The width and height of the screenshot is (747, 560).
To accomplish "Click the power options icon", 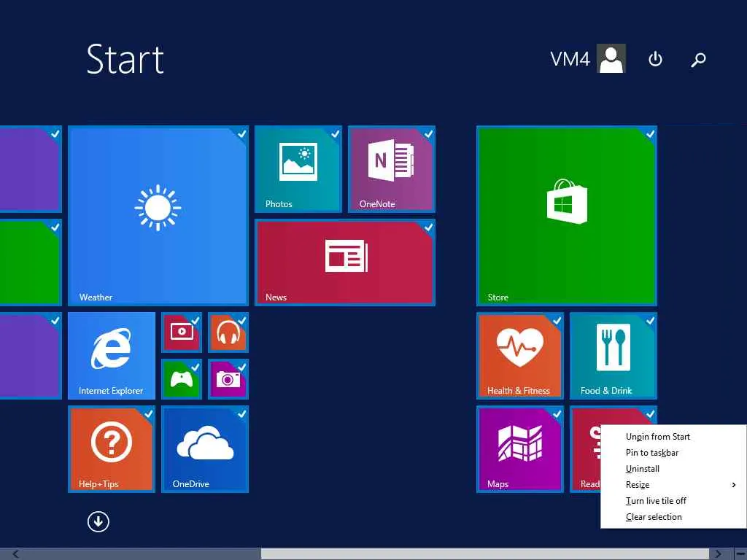I will [655, 59].
